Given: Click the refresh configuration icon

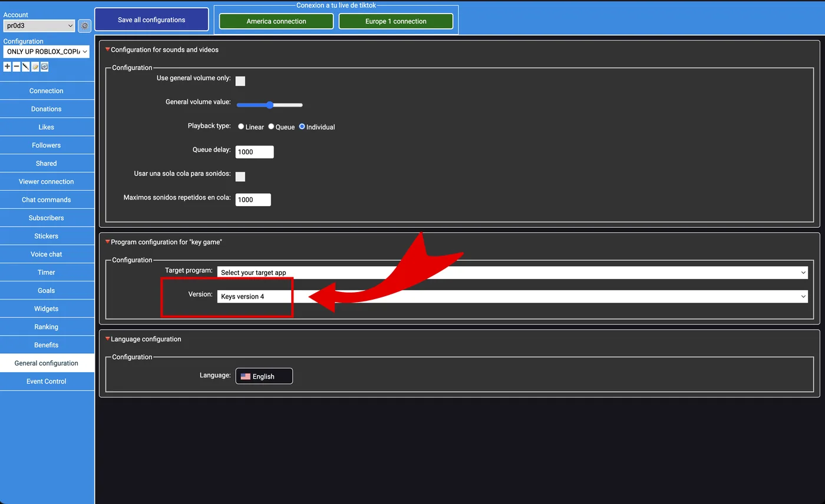Looking at the screenshot, I should pyautogui.click(x=44, y=67).
